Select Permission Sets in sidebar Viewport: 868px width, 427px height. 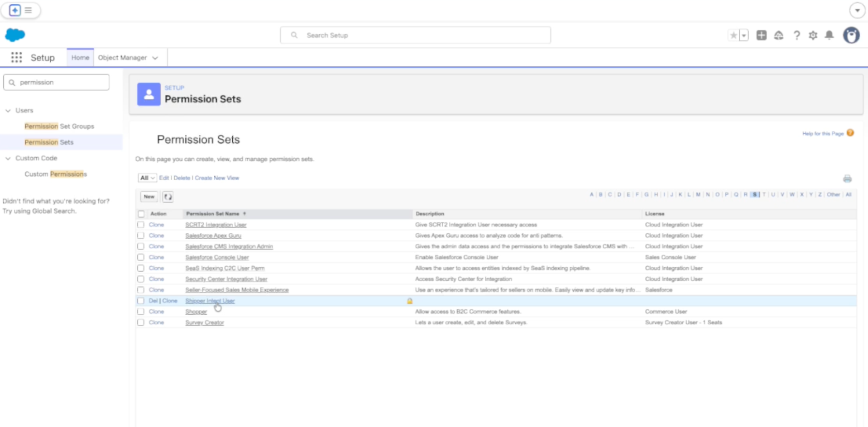click(49, 142)
